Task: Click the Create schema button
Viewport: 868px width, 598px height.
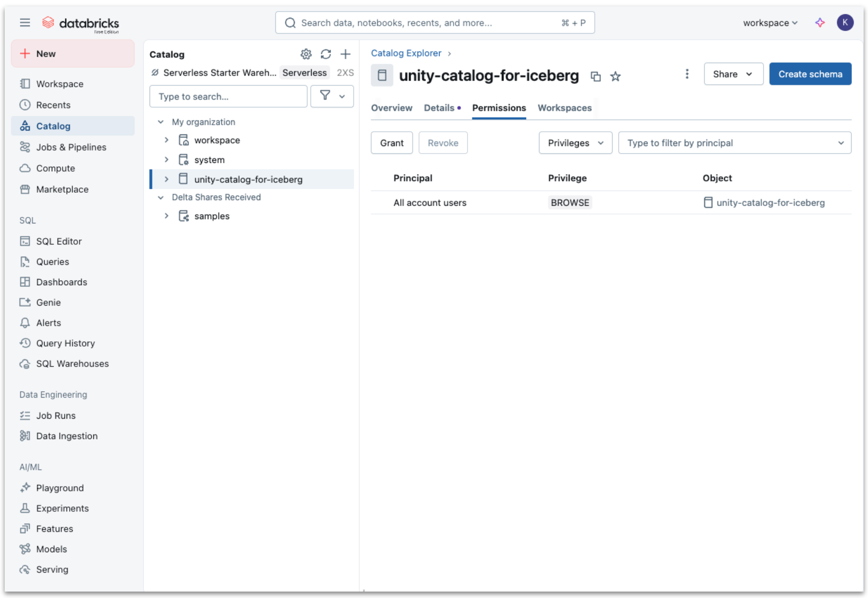Action: [x=810, y=73]
